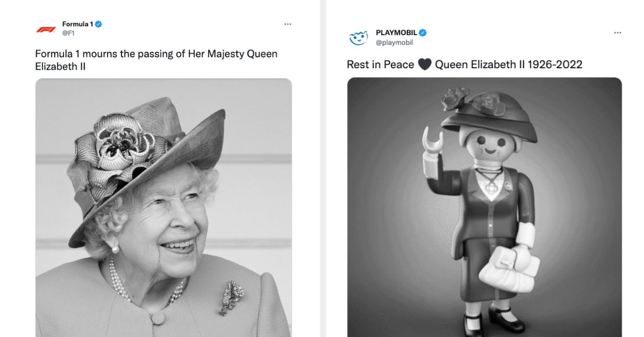The width and height of the screenshot is (644, 337).
Task: Open more options on the PLAYMOBIL tweet
Action: pos(618,33)
